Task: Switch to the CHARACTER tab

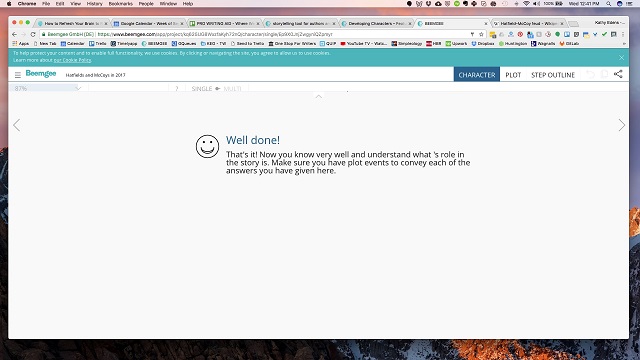Action: pyautogui.click(x=477, y=75)
